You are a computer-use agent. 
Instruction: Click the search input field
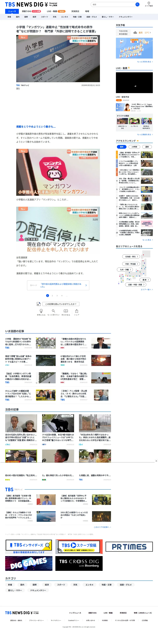113,4
